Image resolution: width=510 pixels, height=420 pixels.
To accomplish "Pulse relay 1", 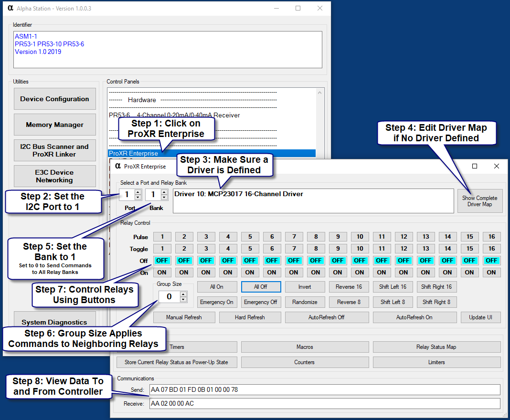I will pyautogui.click(x=162, y=237).
